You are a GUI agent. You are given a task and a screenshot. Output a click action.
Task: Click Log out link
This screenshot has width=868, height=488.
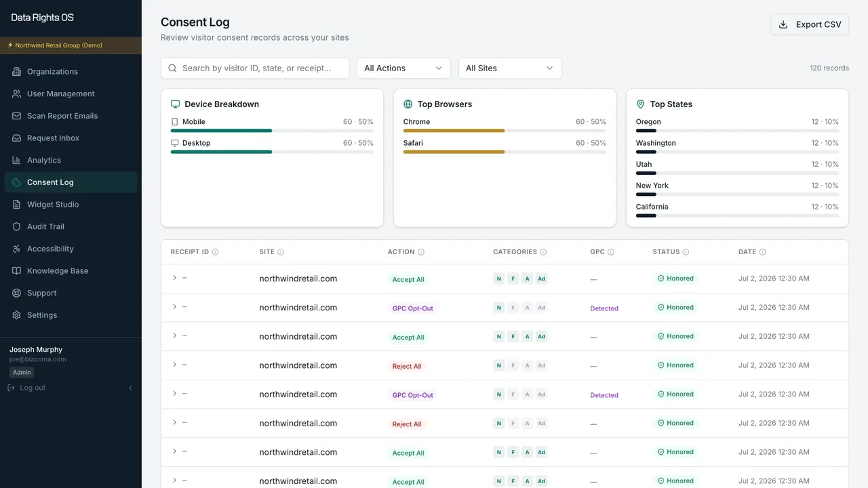tap(26, 388)
